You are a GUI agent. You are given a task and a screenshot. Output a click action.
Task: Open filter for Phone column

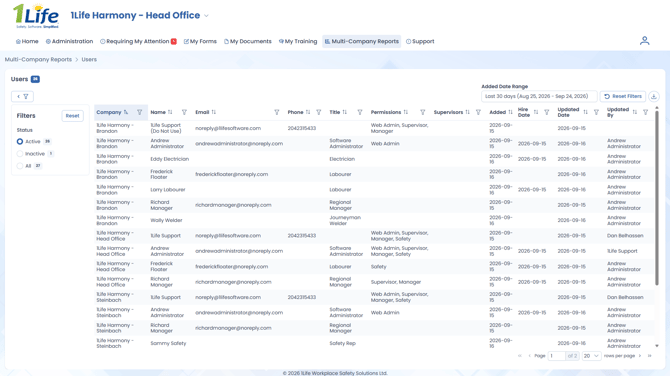(x=318, y=112)
